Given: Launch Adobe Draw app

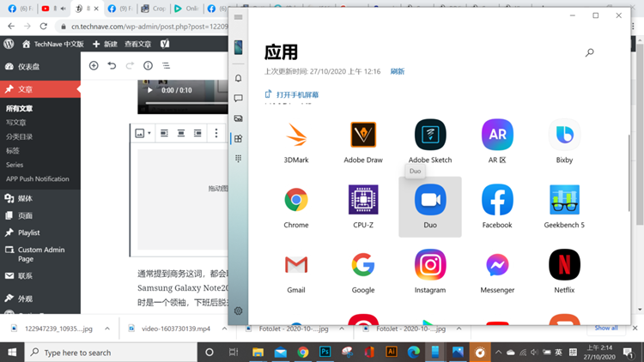Looking at the screenshot, I should tap(363, 142).
